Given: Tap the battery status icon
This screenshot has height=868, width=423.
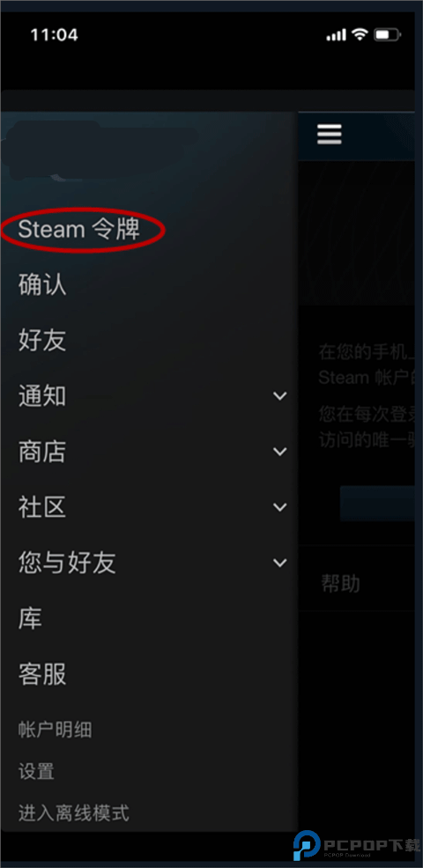Looking at the screenshot, I should pos(387,35).
